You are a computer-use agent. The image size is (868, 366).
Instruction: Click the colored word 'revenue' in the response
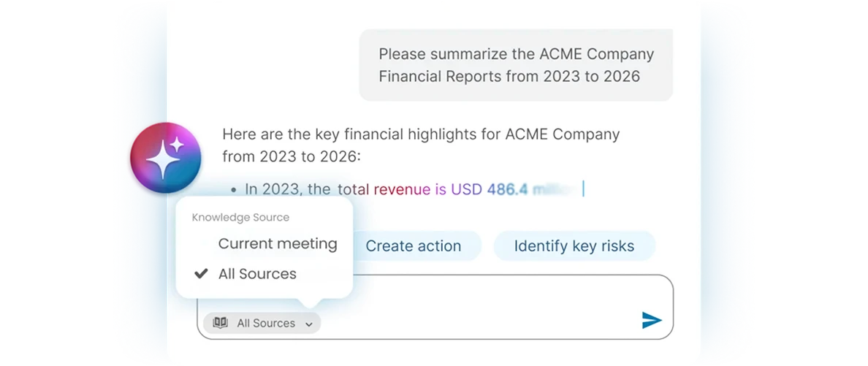point(402,189)
